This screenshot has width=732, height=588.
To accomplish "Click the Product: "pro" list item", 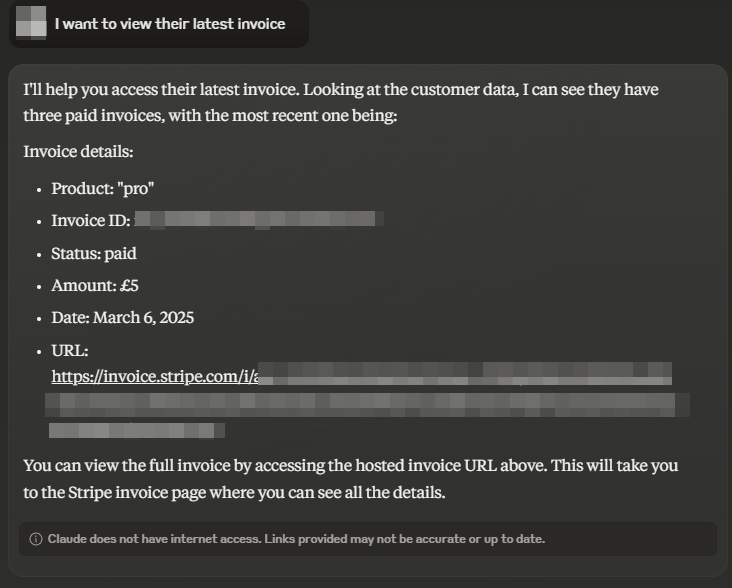I will click(x=103, y=189).
